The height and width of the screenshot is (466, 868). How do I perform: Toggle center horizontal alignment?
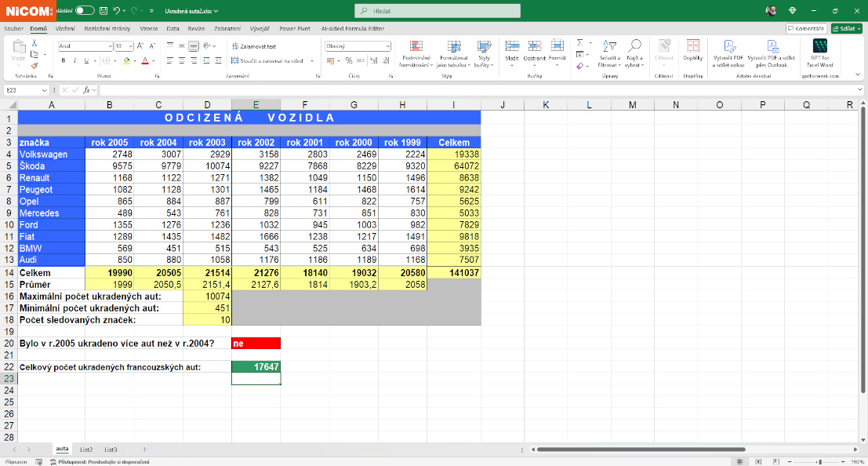pos(182,60)
